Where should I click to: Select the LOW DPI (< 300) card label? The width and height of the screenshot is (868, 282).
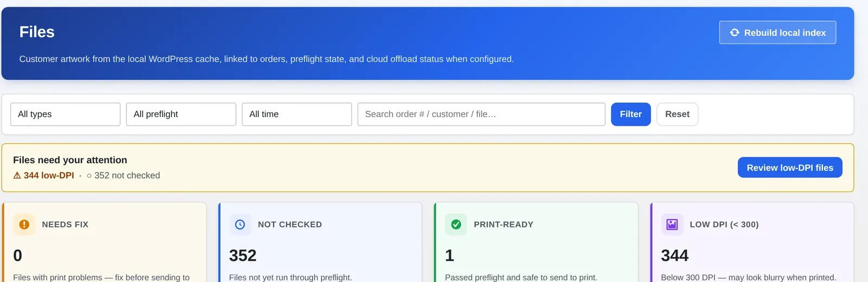[724, 225]
